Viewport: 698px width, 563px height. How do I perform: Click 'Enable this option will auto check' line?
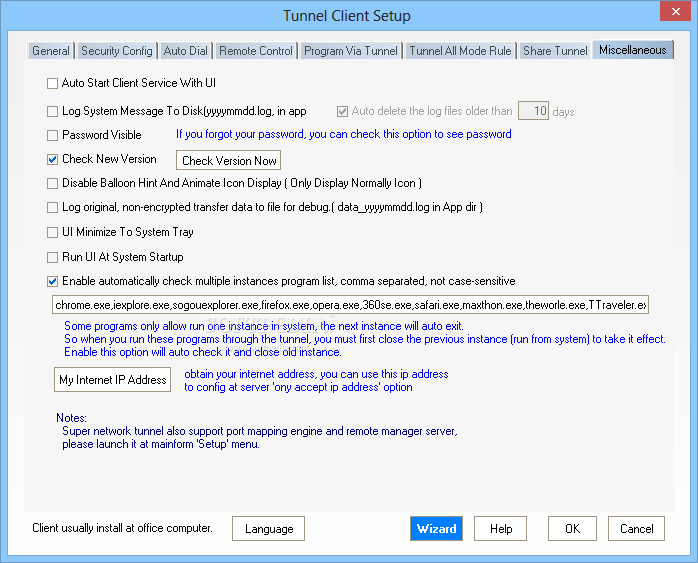pyautogui.click(x=203, y=352)
